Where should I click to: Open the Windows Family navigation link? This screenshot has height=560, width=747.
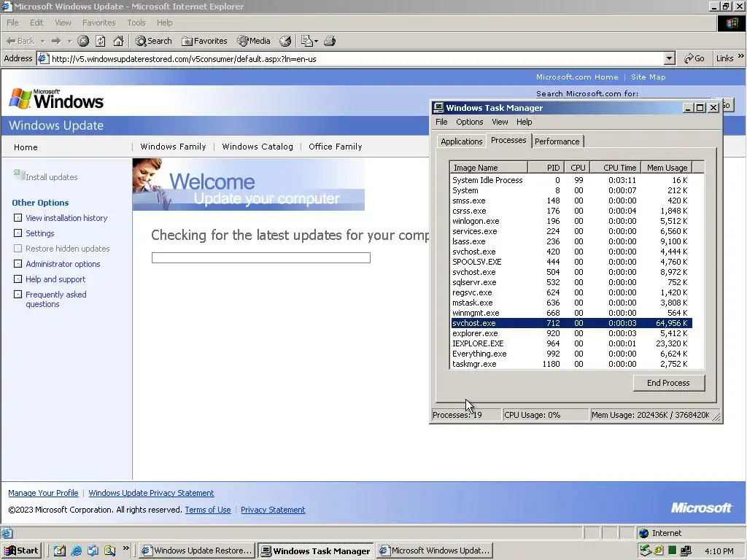173,147
